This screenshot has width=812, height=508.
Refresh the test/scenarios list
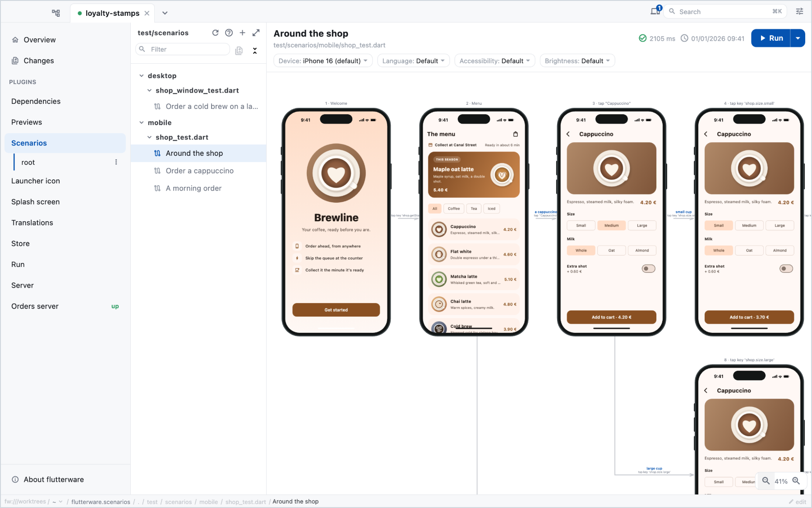[x=215, y=33]
